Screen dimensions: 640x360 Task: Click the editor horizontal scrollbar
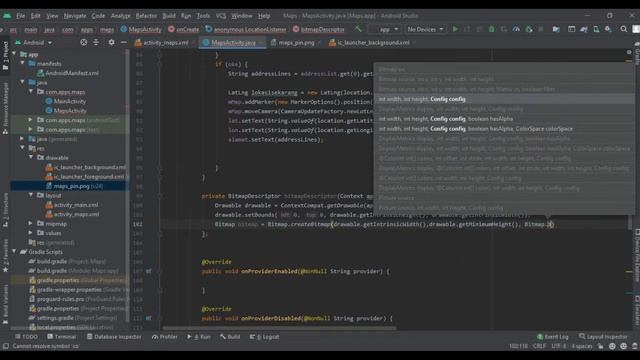[x=279, y=328]
